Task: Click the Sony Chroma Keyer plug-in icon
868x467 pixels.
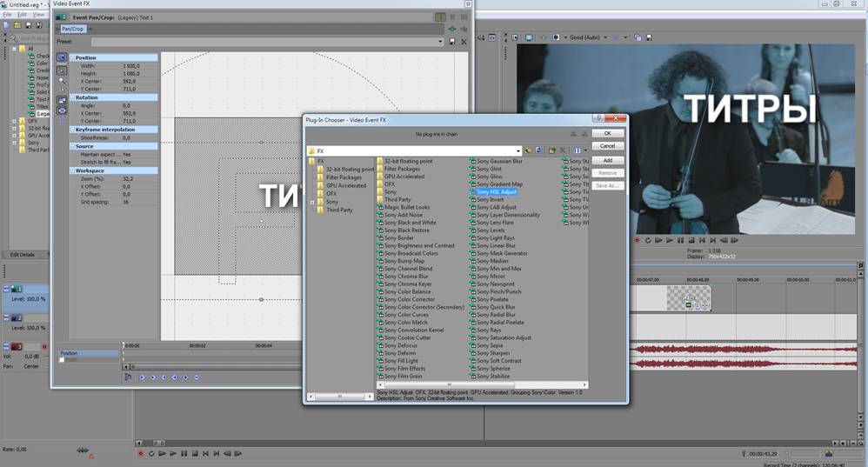Action: (380, 284)
